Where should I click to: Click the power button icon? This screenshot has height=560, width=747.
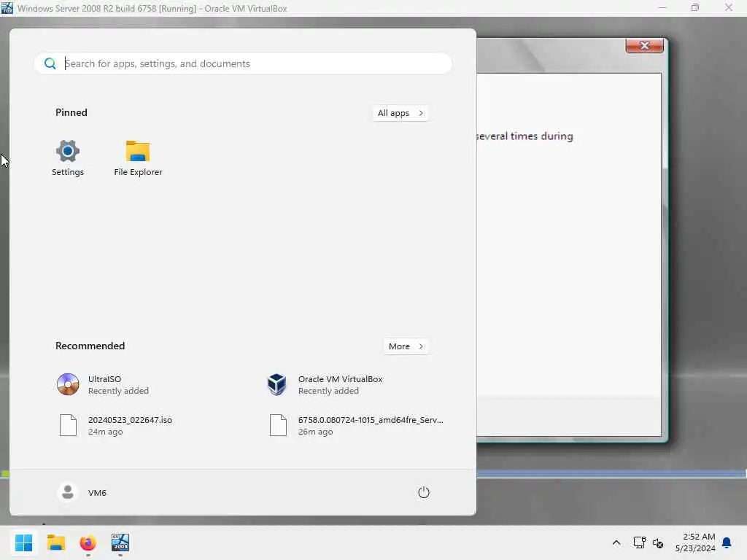[424, 492]
